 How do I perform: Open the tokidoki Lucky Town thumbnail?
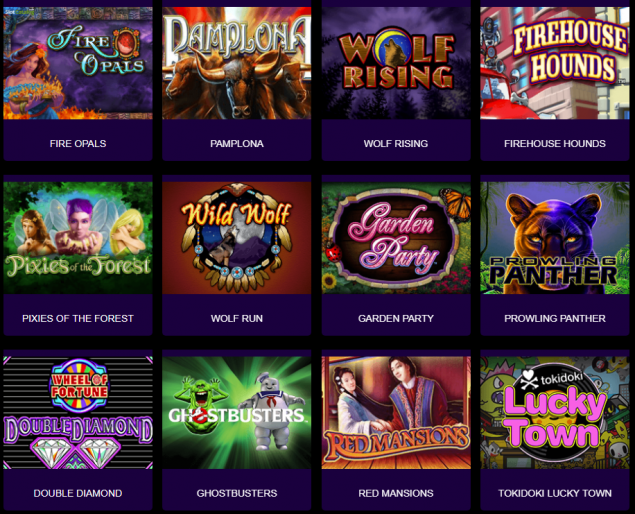[555, 413]
